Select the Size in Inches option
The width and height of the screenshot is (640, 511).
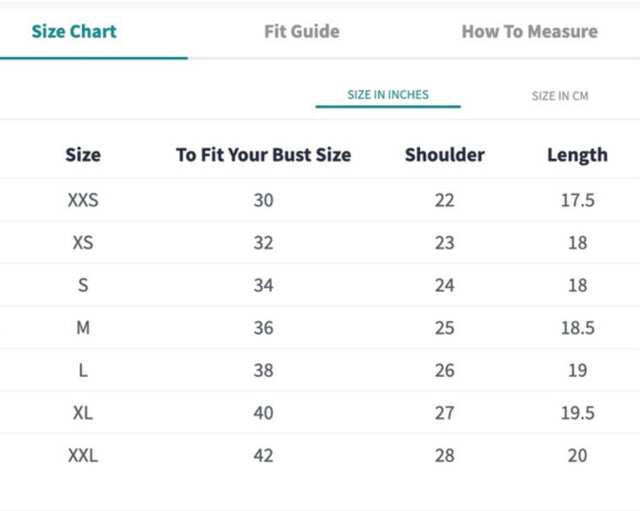pyautogui.click(x=388, y=95)
